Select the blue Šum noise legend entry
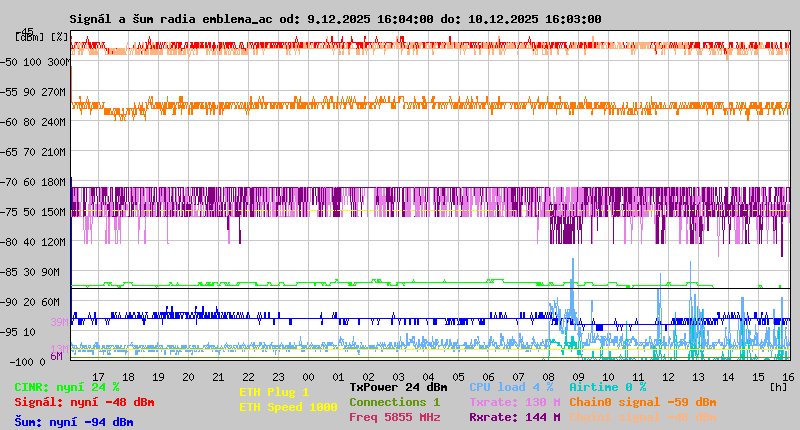800x430 pixels. point(73,422)
